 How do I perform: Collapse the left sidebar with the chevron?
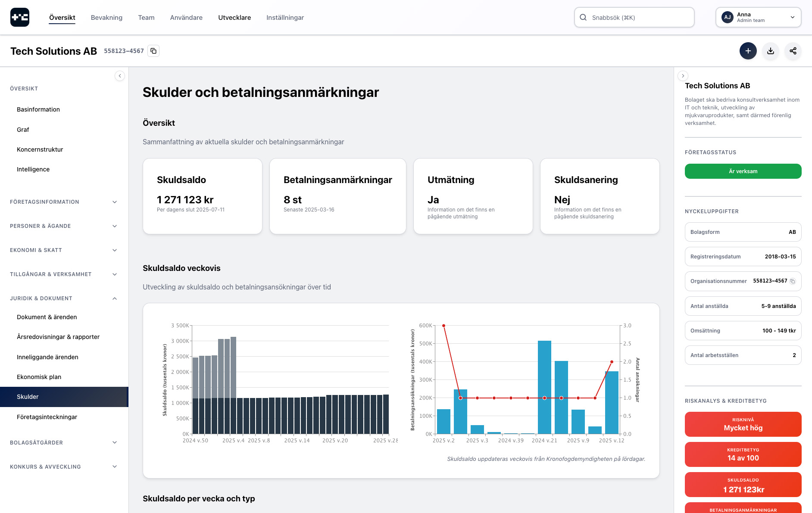(120, 75)
